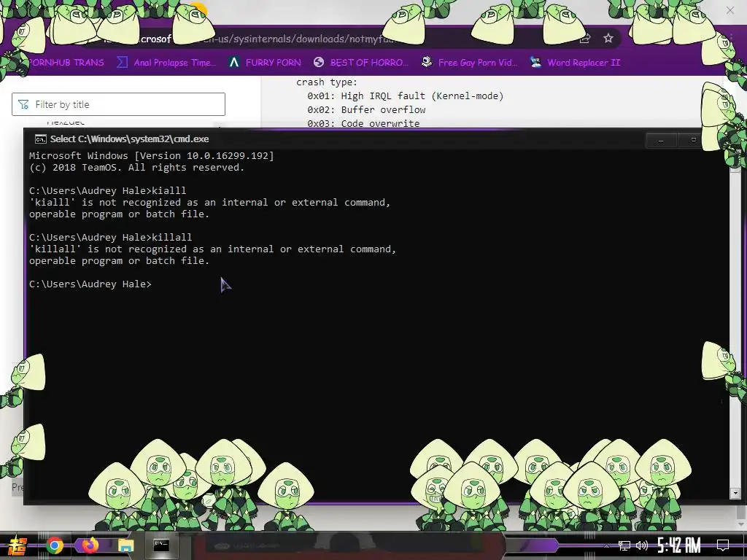This screenshot has width=747, height=560.
Task: Open the network status tray icon
Action: (624, 545)
